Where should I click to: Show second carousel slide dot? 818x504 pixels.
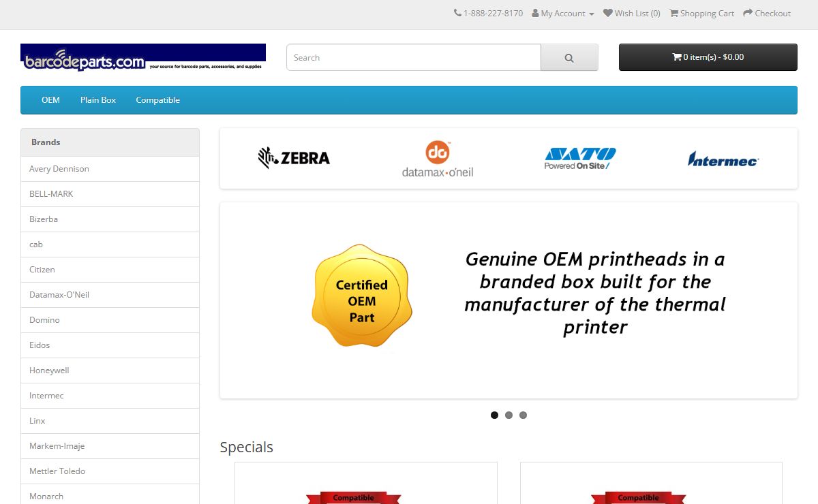click(x=509, y=415)
